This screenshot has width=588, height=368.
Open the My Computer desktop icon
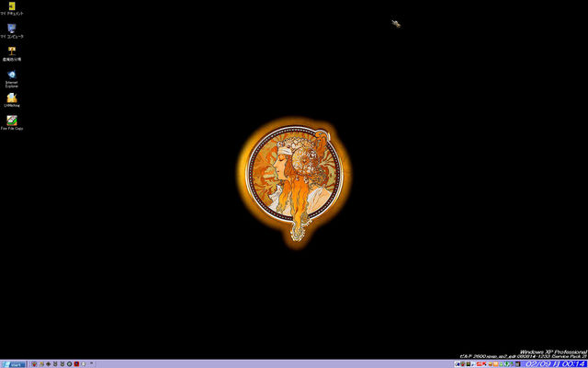pyautogui.click(x=12, y=30)
